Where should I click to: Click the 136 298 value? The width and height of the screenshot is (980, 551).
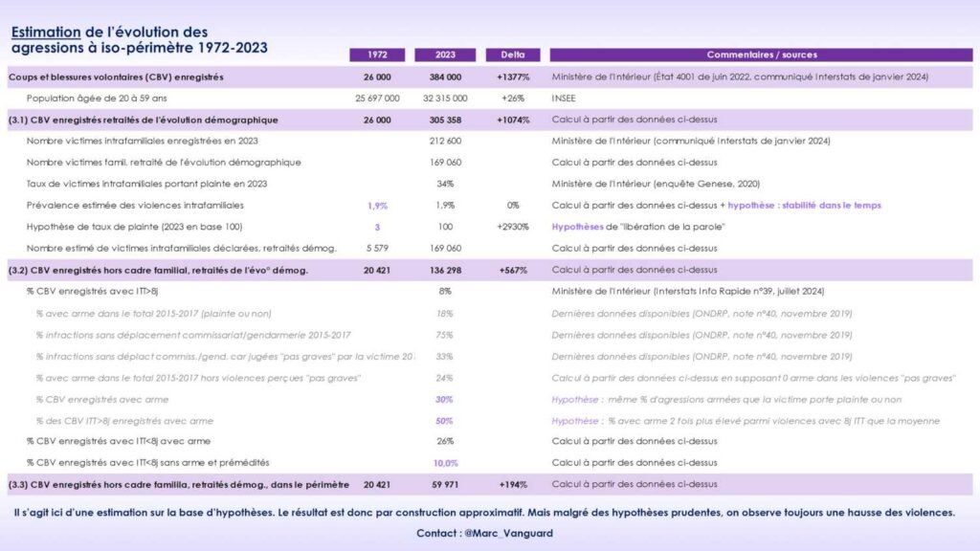pyautogui.click(x=445, y=271)
